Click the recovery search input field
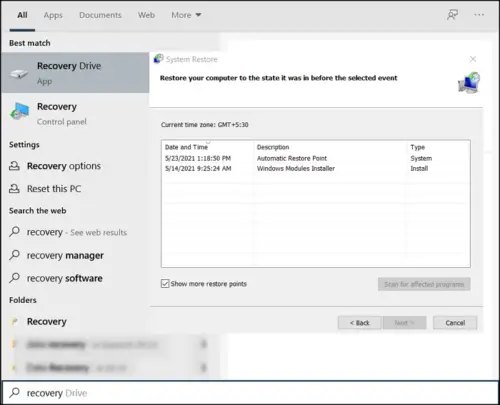This screenshot has width=500, height=405. (x=250, y=393)
